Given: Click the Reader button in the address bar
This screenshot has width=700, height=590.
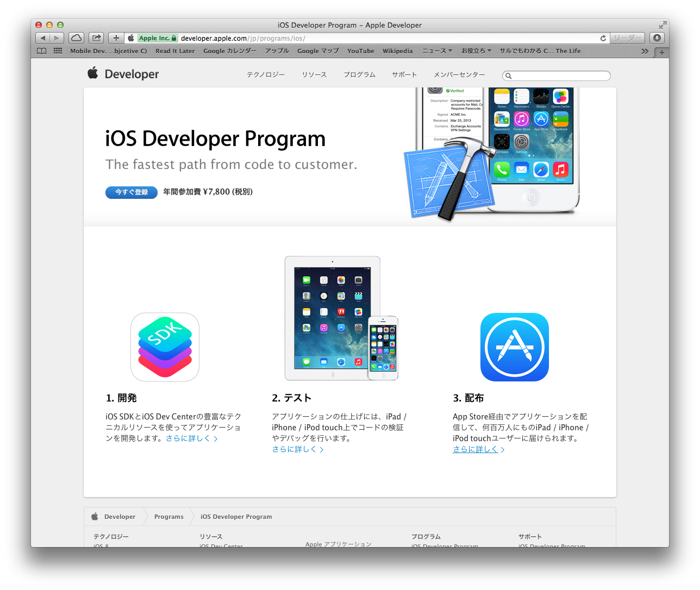Looking at the screenshot, I should point(627,38).
